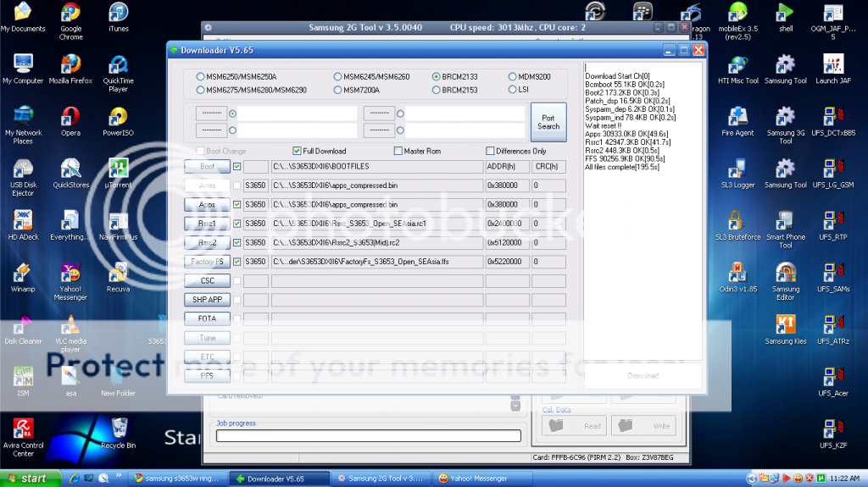Open the Winamp desktop shortcut

tap(23, 277)
